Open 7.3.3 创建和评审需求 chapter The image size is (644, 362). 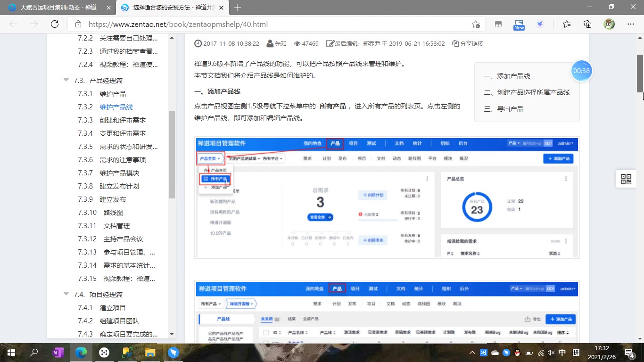point(112,120)
